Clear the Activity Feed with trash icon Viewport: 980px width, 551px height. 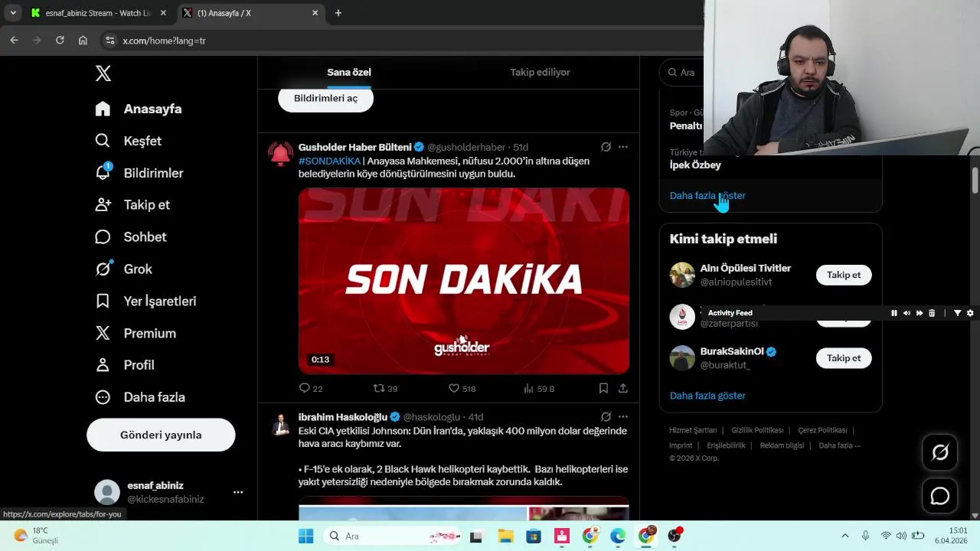point(932,313)
